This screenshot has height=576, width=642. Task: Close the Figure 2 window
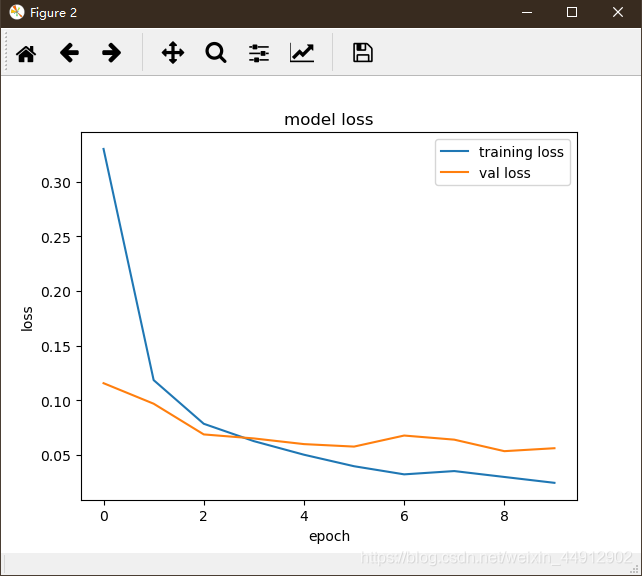pos(618,12)
